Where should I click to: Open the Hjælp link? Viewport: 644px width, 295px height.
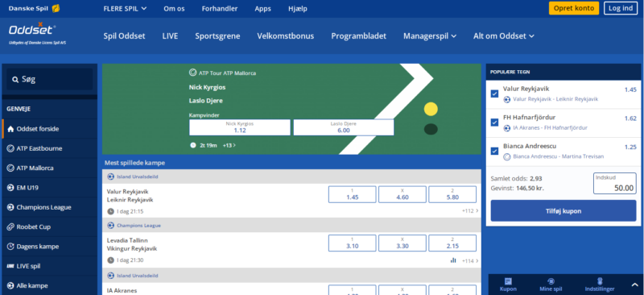click(298, 9)
